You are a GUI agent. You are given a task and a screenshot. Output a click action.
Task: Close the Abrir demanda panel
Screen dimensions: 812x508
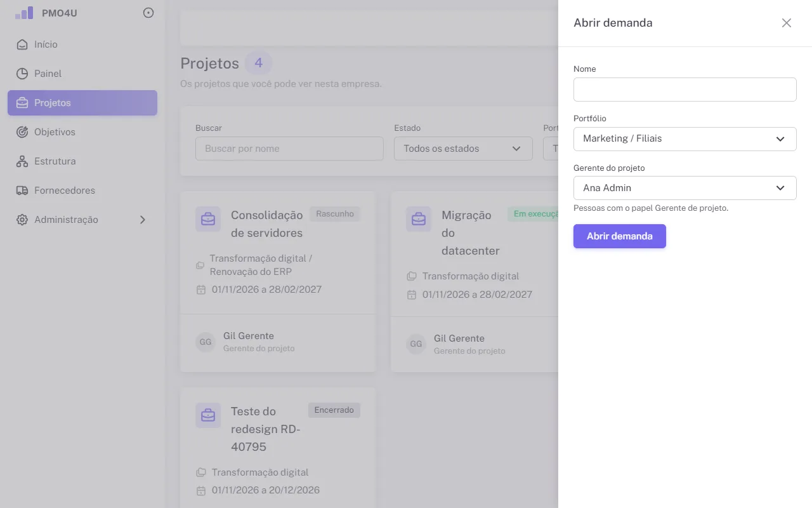787,23
